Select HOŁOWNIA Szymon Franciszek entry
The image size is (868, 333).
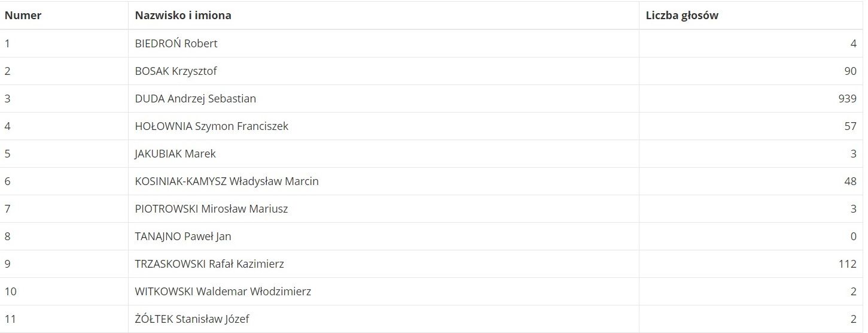[212, 126]
